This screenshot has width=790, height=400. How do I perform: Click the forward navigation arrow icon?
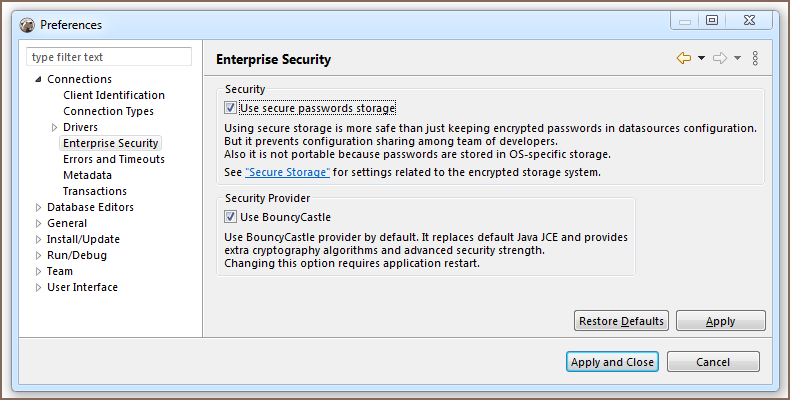[719, 59]
